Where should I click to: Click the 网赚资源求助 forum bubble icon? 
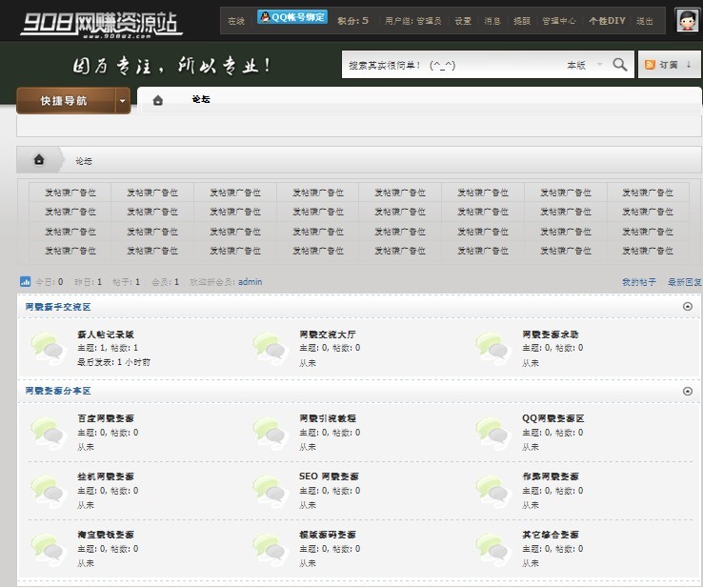pos(493,349)
